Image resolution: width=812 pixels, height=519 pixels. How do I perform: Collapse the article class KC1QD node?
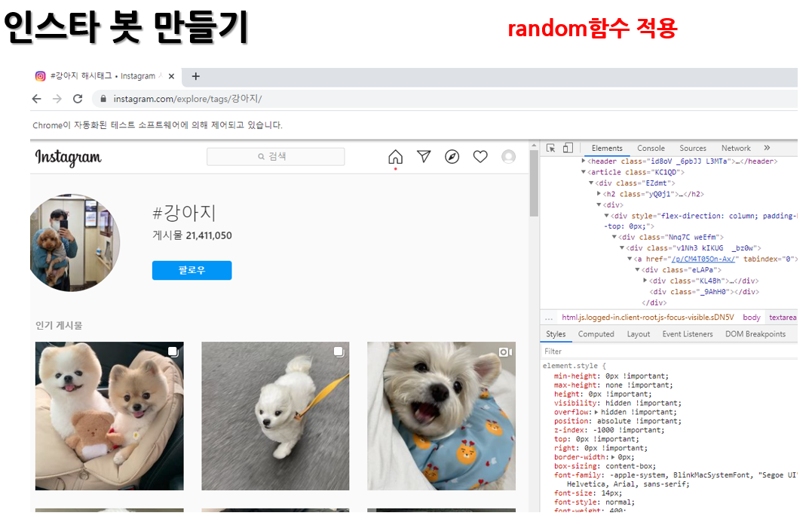coord(583,172)
